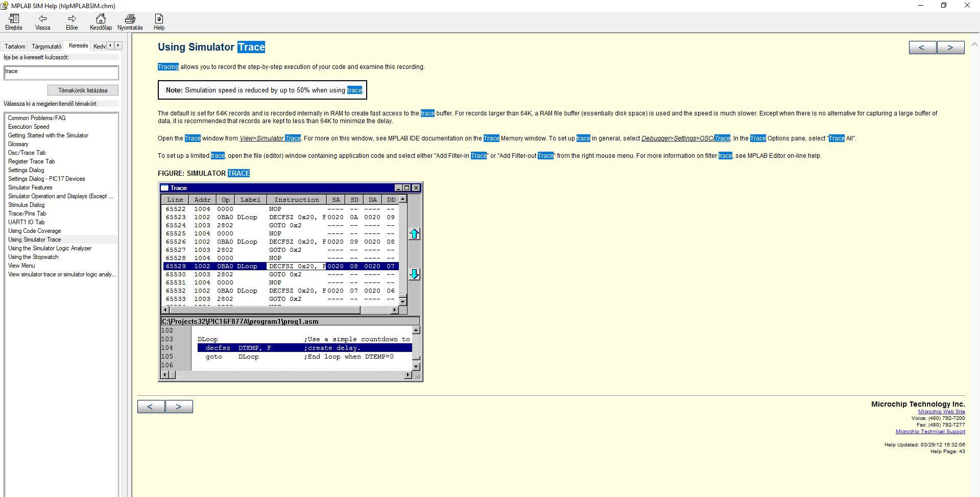Click the bottom next page '>' button

179,407
